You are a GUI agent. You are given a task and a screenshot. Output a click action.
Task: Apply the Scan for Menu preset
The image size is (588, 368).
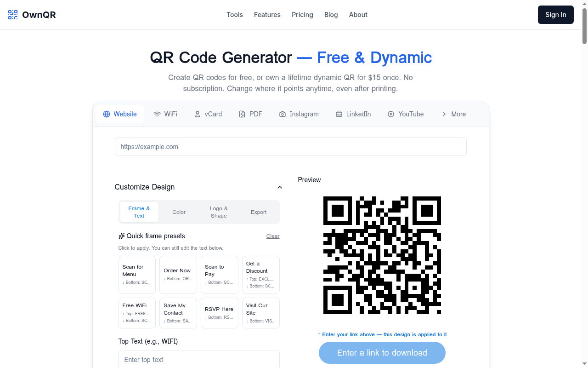pos(137,275)
